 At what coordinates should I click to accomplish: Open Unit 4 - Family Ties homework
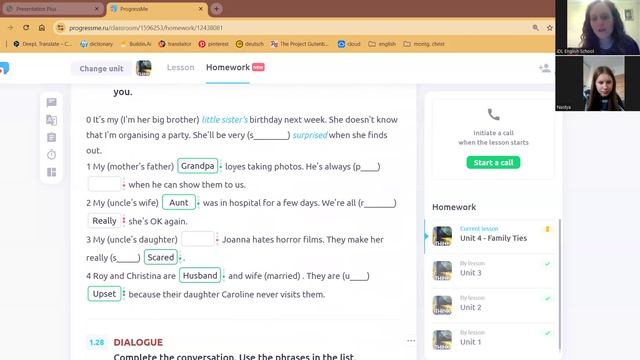point(492,236)
